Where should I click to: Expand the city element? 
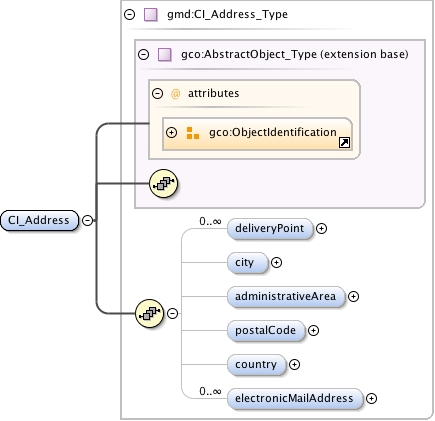click(276, 263)
